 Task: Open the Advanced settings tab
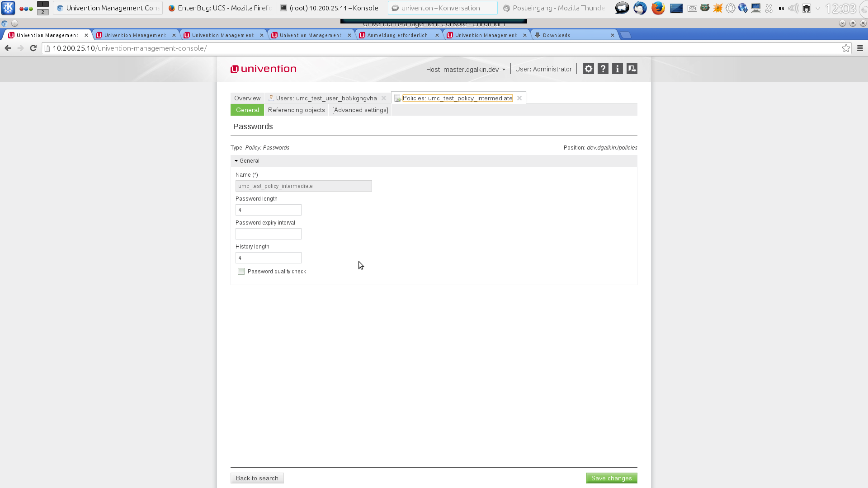360,110
